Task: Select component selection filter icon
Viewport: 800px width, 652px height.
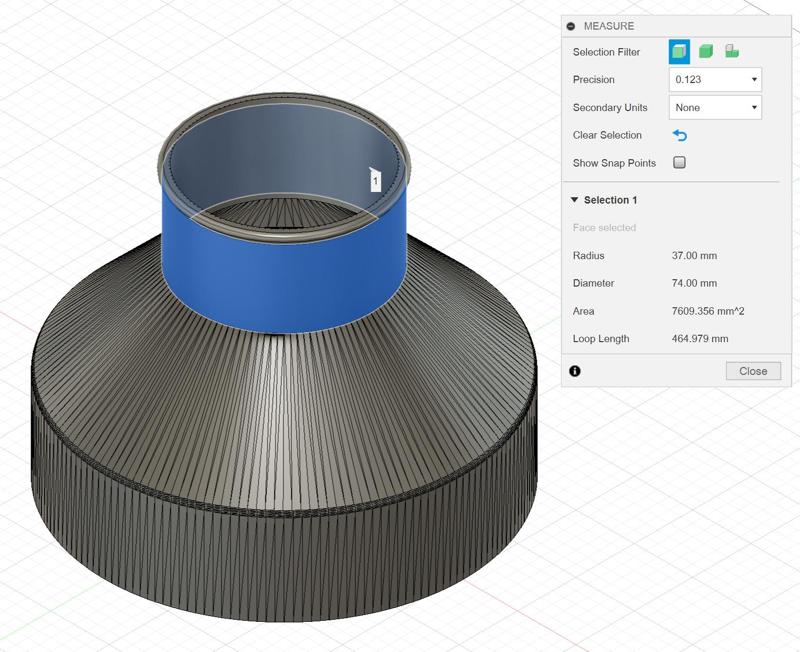Action: click(x=732, y=51)
